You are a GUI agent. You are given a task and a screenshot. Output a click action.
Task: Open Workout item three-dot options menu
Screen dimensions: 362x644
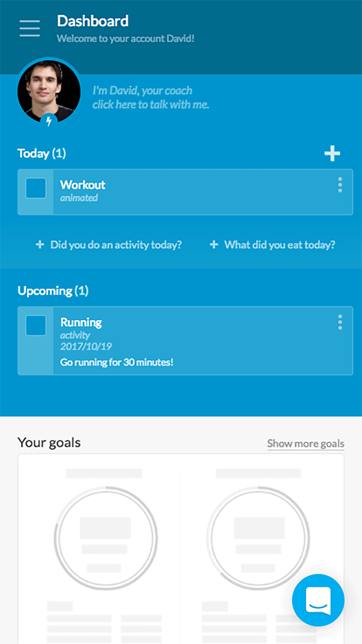[340, 185]
